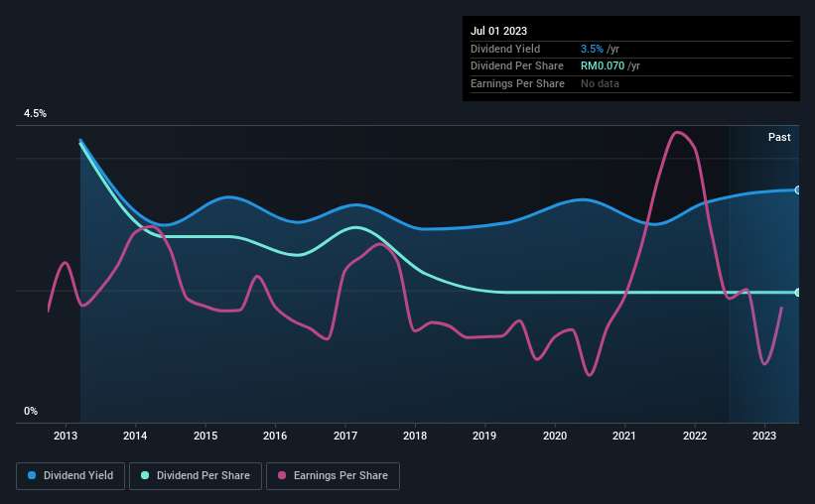Click the 4.5% y-axis label
The height and width of the screenshot is (504, 815).
click(35, 114)
